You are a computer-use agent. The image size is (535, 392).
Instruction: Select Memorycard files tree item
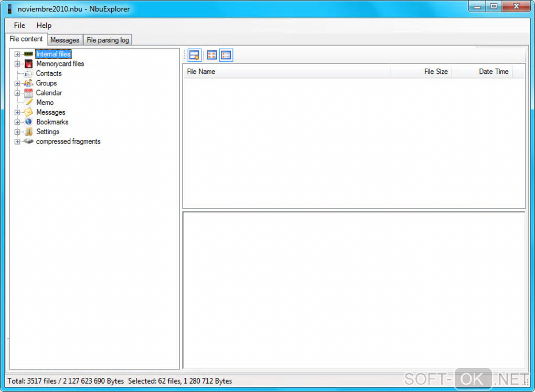click(60, 64)
